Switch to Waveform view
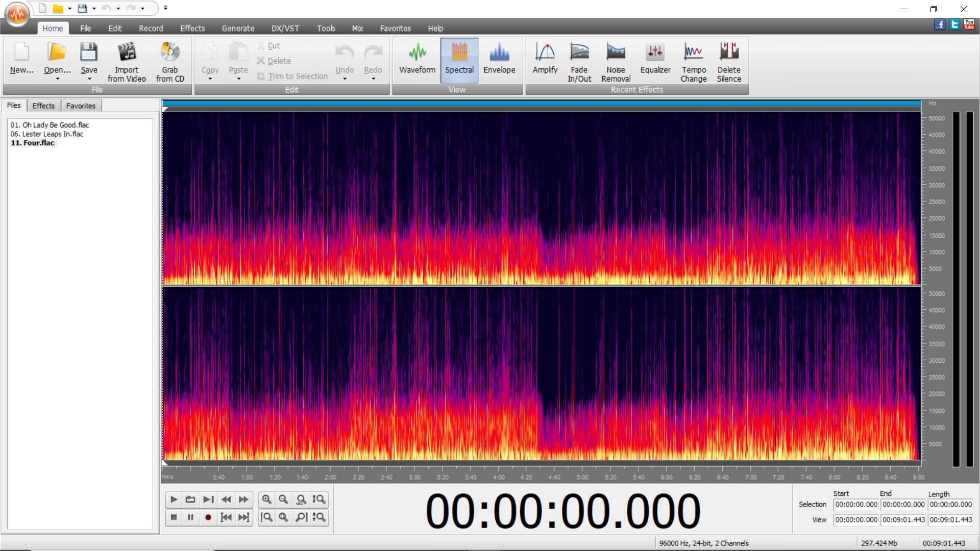The image size is (980, 551). coord(417,60)
